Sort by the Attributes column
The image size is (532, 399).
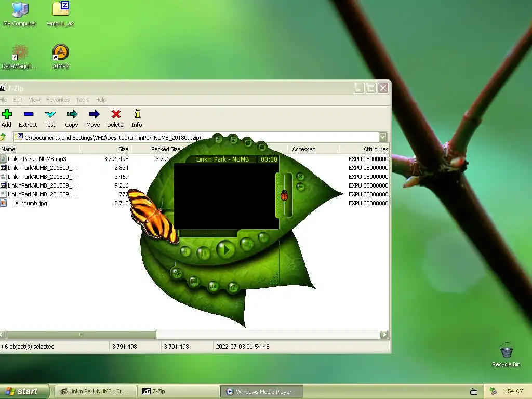coord(364,149)
